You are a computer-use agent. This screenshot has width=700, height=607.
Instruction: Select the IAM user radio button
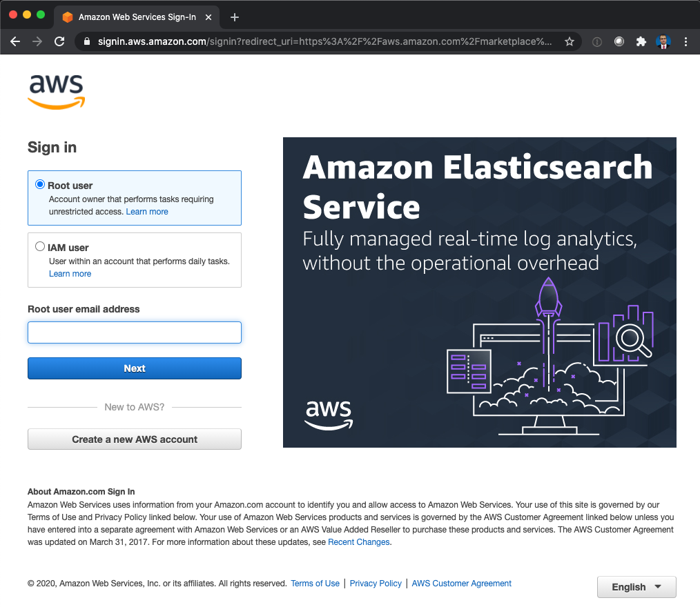tap(40, 246)
